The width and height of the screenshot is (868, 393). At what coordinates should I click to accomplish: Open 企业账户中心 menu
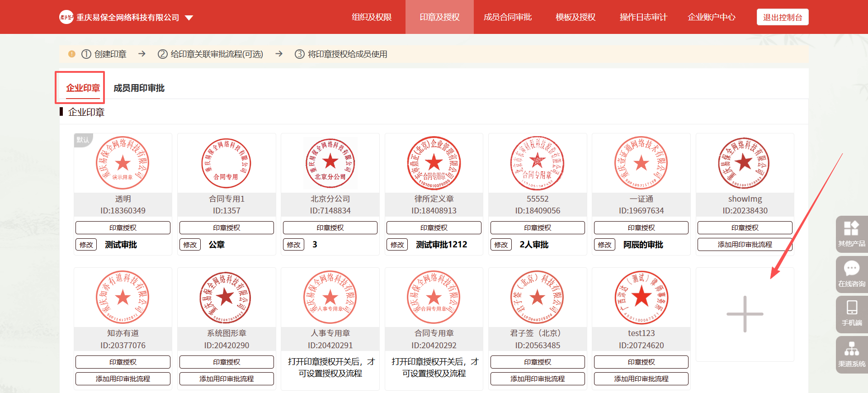click(x=711, y=17)
